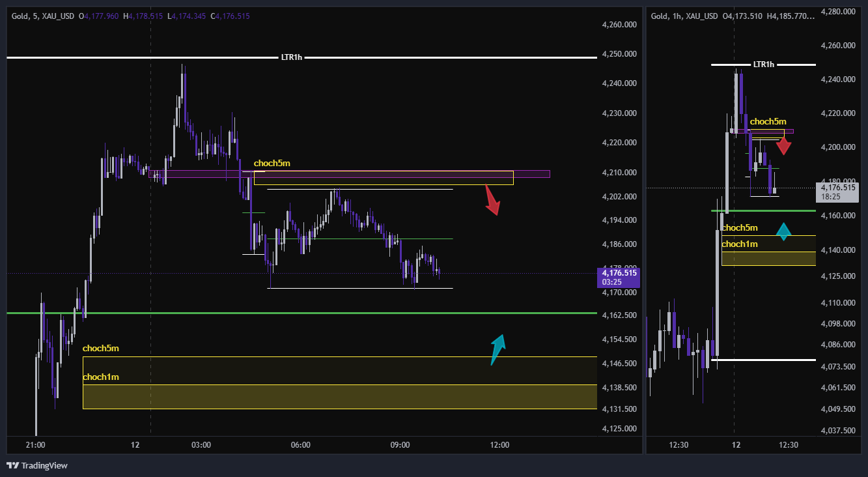Screen dimensions: 868x477
Task: Click the 4,049.500 price axis label
Action: pos(837,409)
